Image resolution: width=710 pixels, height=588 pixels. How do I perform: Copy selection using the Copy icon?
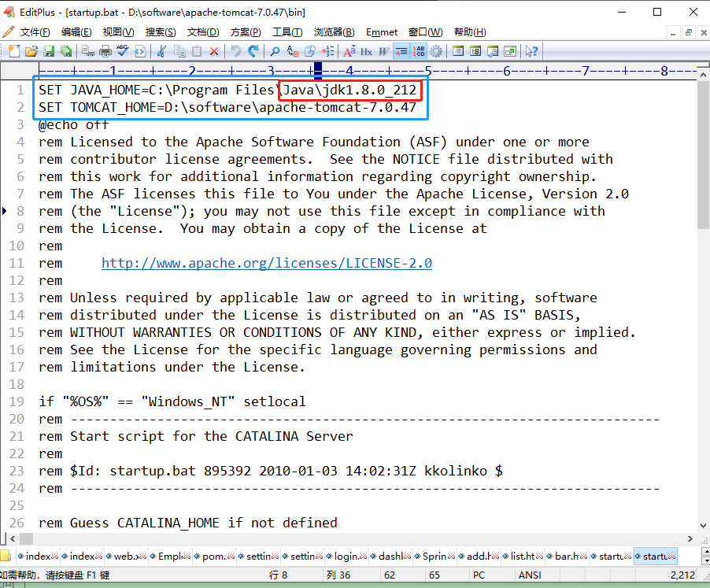[x=179, y=52]
